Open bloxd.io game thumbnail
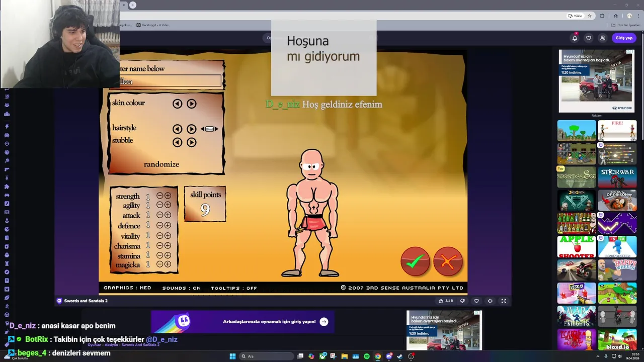The image size is (644, 362). [617, 340]
